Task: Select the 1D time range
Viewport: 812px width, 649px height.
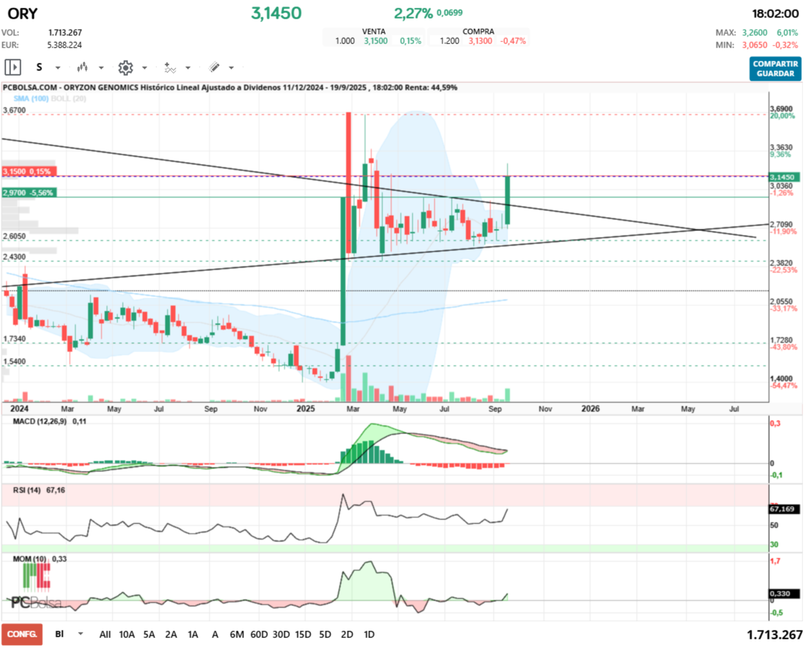Action: pyautogui.click(x=369, y=635)
